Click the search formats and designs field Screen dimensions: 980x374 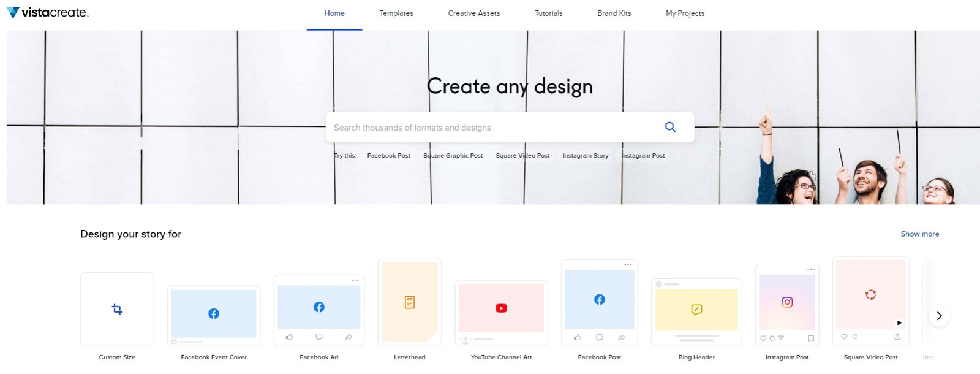(x=490, y=128)
